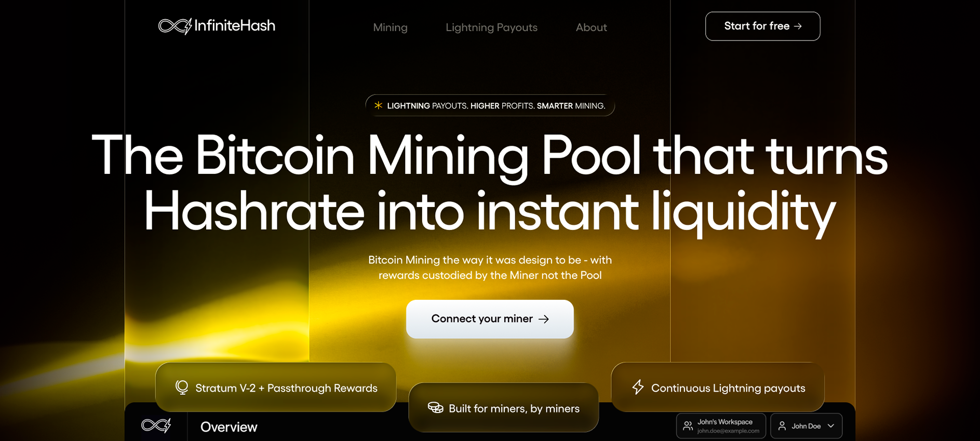980x441 pixels.
Task: Open John's Workspace selector
Action: (x=721, y=426)
